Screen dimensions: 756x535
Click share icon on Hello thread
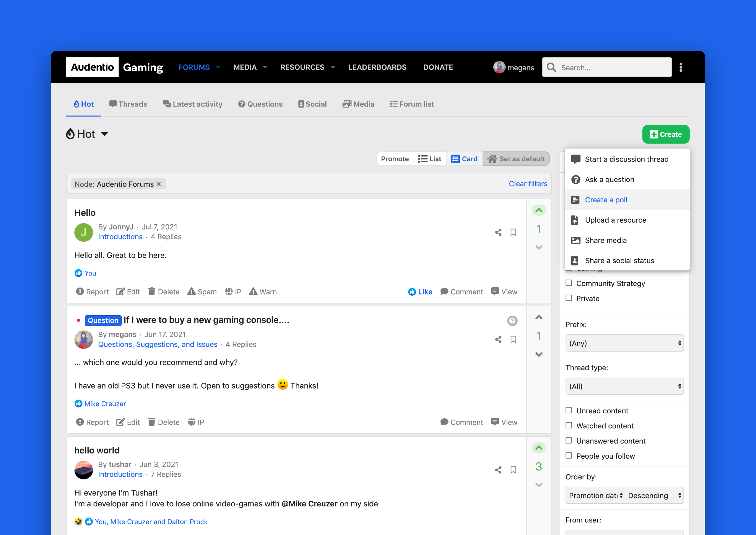(498, 232)
